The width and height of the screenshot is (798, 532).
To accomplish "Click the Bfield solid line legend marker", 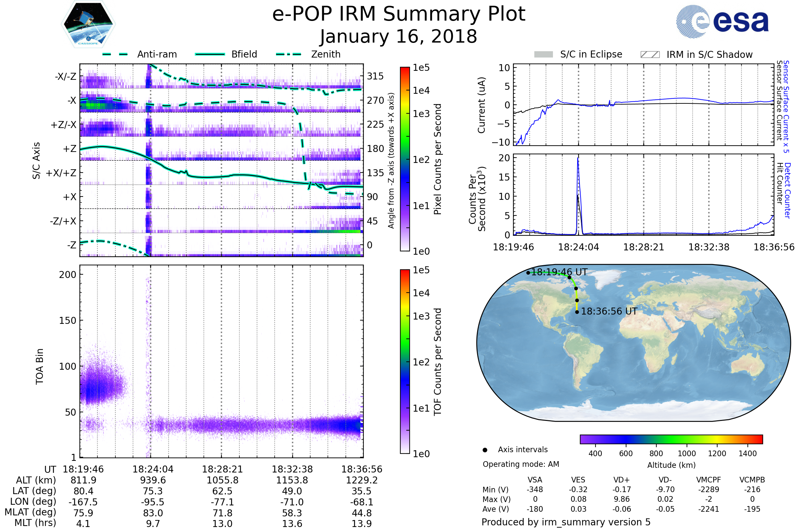I will coord(210,54).
